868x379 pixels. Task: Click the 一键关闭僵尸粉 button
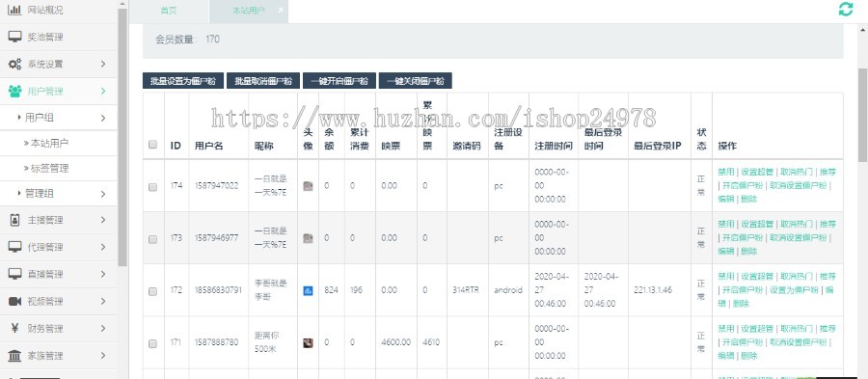click(415, 81)
